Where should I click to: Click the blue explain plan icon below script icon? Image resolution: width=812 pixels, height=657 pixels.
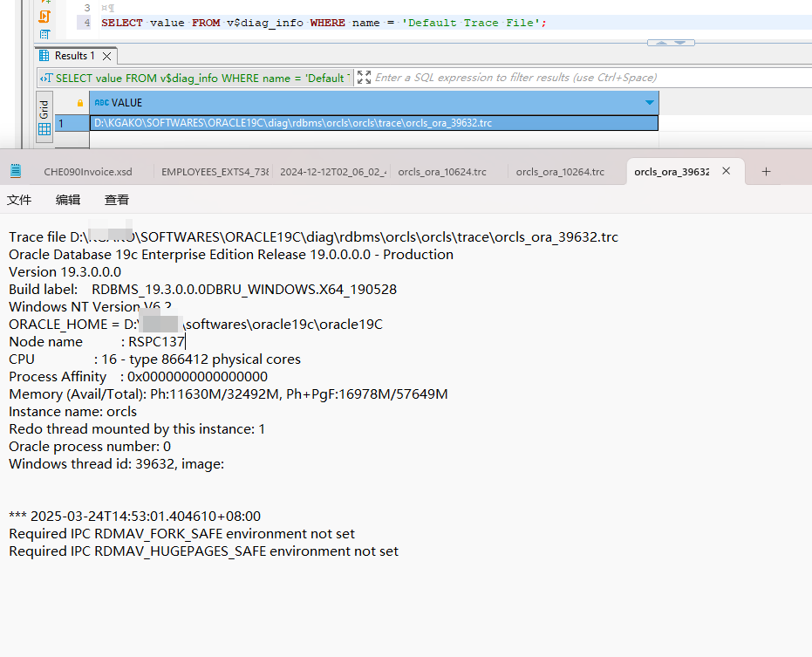coord(45,35)
